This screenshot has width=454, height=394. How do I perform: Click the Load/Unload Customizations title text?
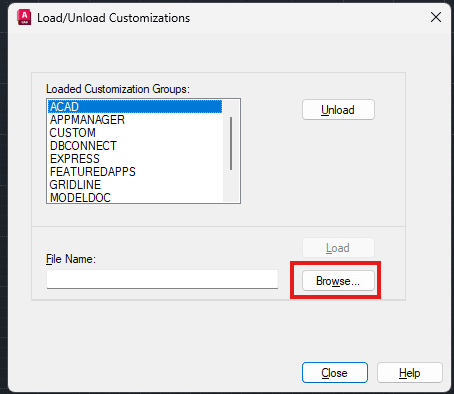(x=113, y=18)
